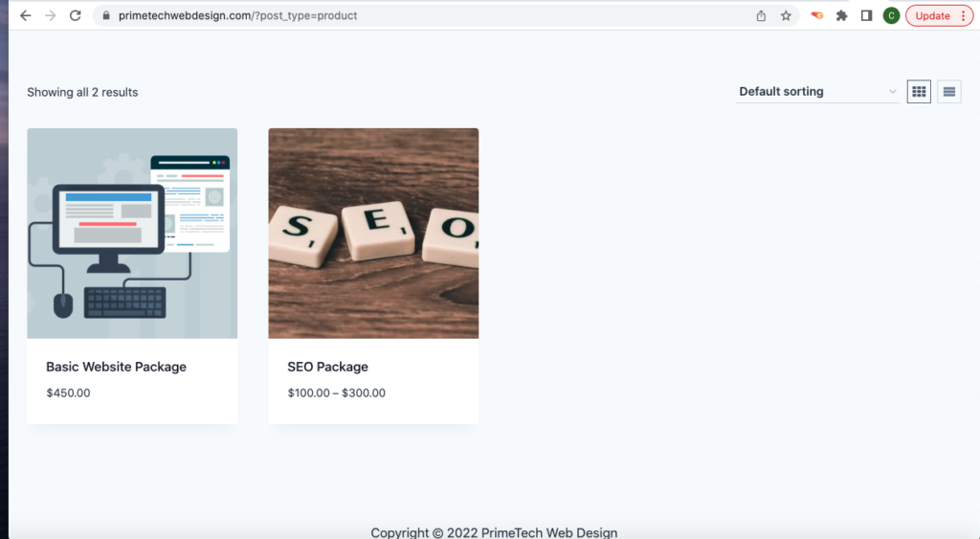Switch to grid view layout
The image size is (980, 539).
(919, 91)
